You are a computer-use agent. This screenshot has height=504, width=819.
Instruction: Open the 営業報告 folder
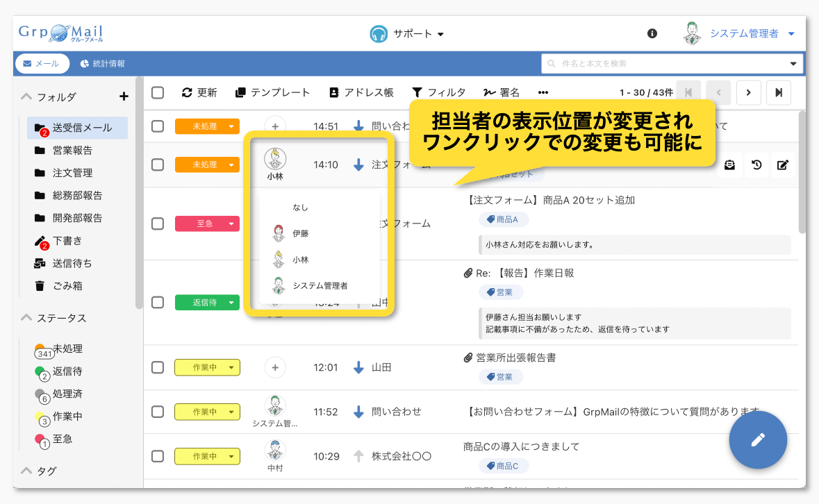64,150
